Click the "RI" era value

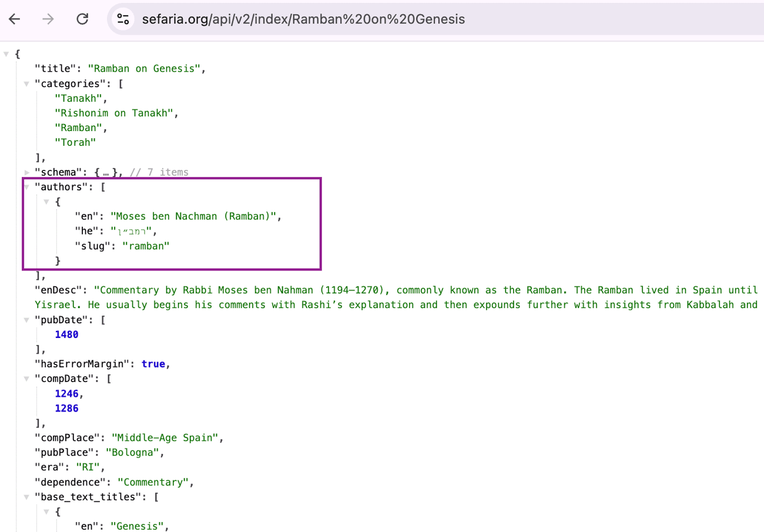87,467
